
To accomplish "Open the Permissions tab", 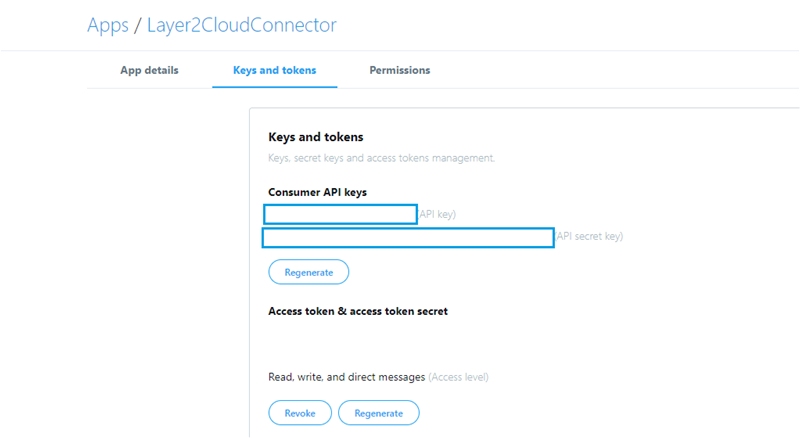I will (399, 70).
